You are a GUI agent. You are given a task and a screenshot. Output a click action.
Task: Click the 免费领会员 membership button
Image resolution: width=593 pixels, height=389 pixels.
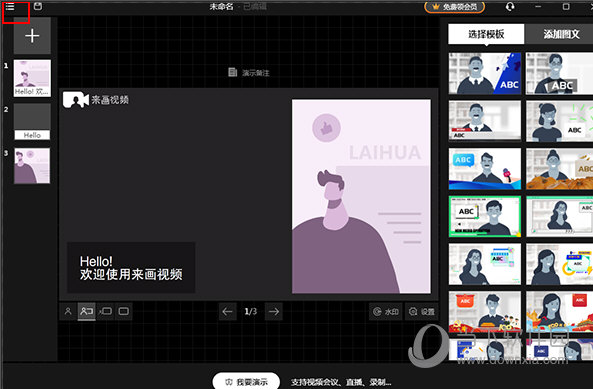(455, 7)
